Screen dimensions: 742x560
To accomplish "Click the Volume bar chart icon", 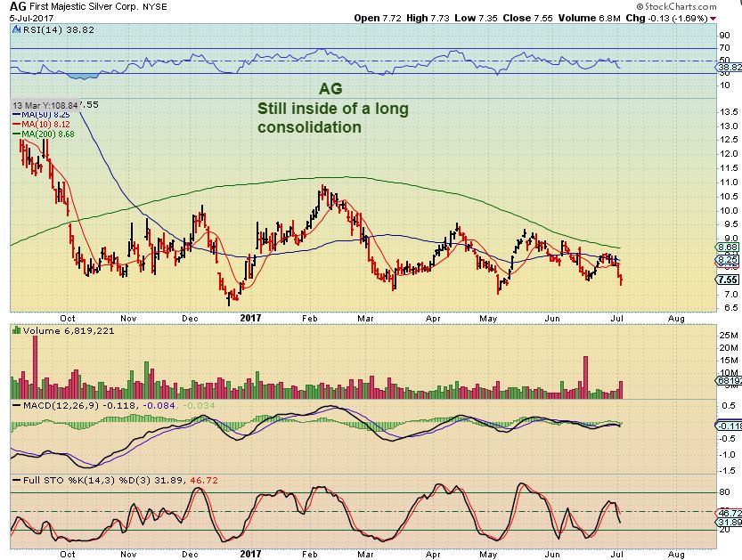I will coord(16,330).
